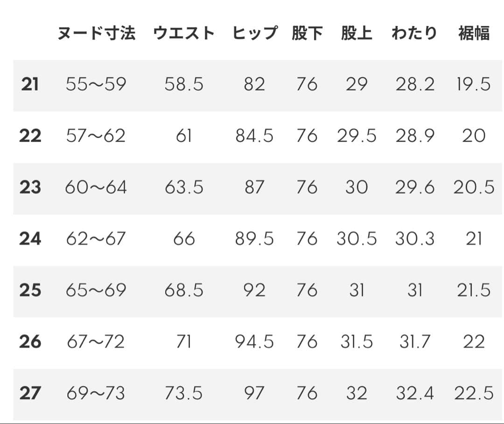
Task: Select the 31.7 わたり value
Action: (414, 342)
